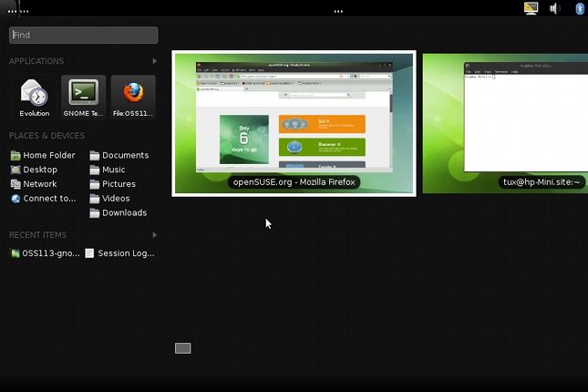The width and height of the screenshot is (588, 392).
Task: Click the Find search field
Action: click(x=83, y=35)
